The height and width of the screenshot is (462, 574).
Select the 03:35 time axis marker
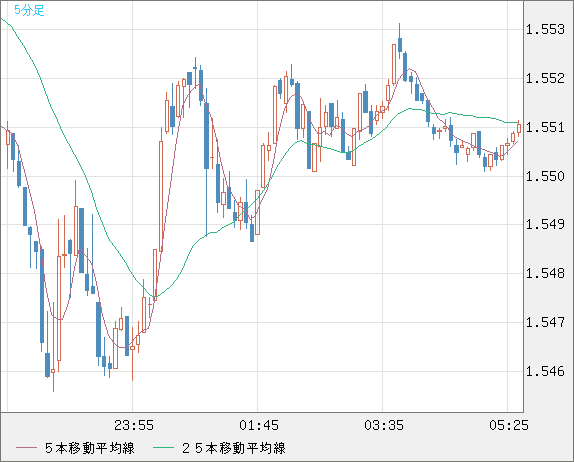(384, 425)
